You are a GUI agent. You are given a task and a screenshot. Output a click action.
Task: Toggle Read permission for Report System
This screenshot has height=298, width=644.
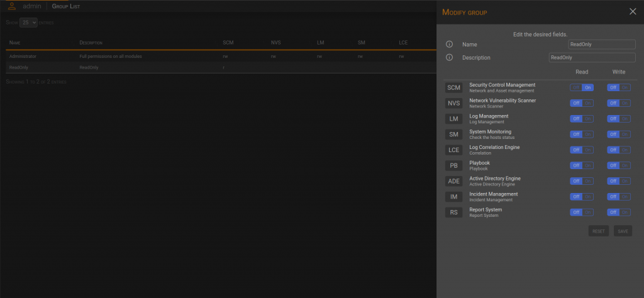coord(582,212)
